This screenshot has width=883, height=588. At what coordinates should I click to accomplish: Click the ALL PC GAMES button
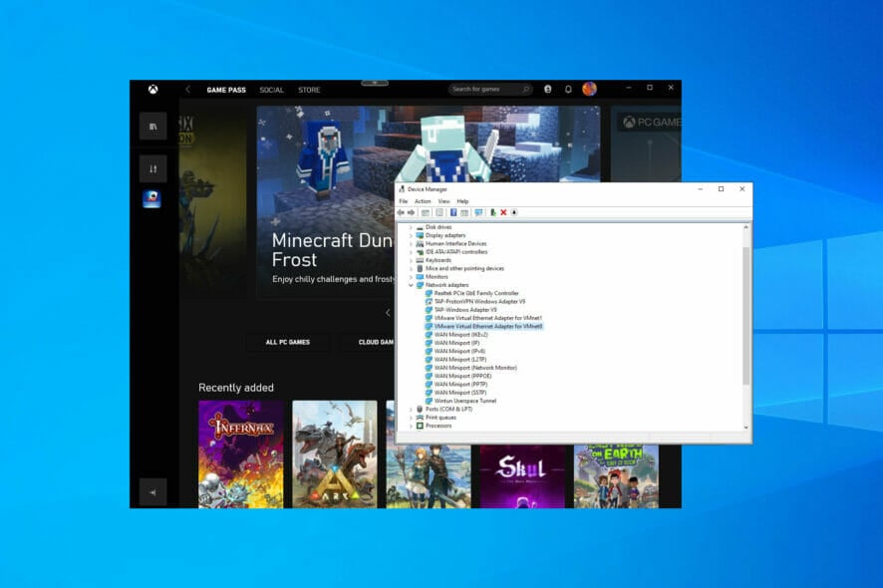(288, 343)
